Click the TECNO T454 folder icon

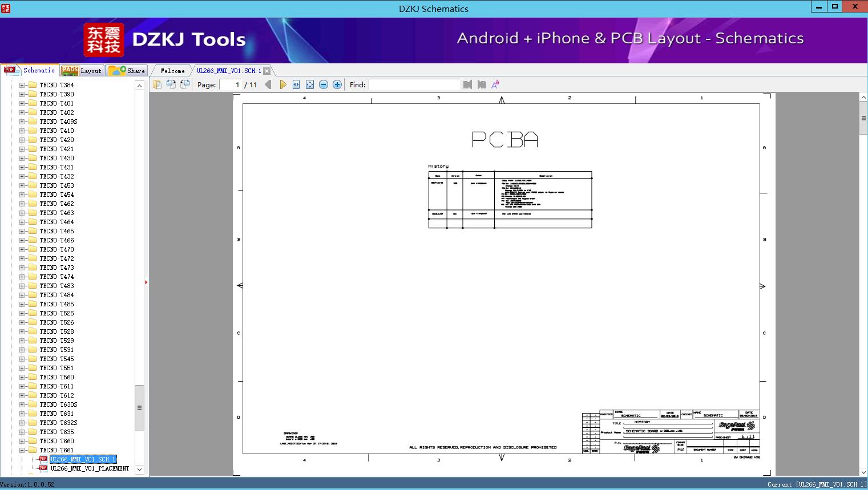[33, 195]
